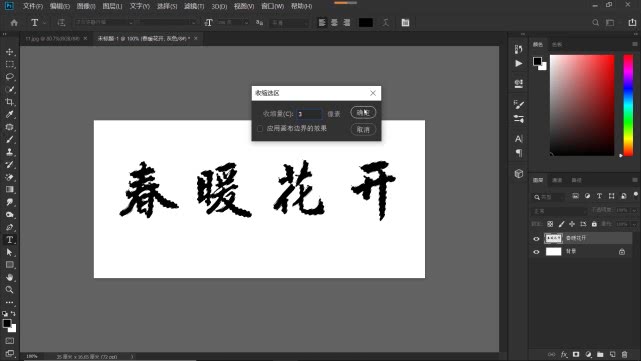Viewport: 641px width, 361px height.
Task: Confirm the contract selection dialog
Action: point(363,112)
